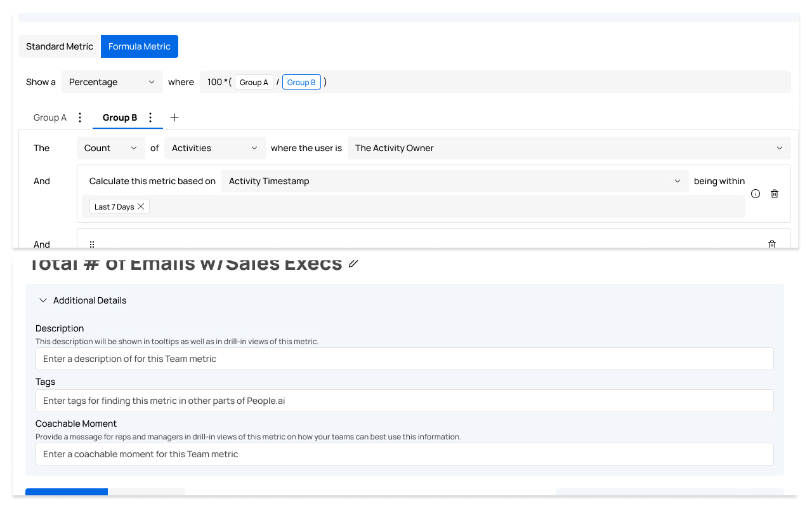Open the Count aggregation dropdown
Screen dimensions: 812x508
[x=111, y=148]
